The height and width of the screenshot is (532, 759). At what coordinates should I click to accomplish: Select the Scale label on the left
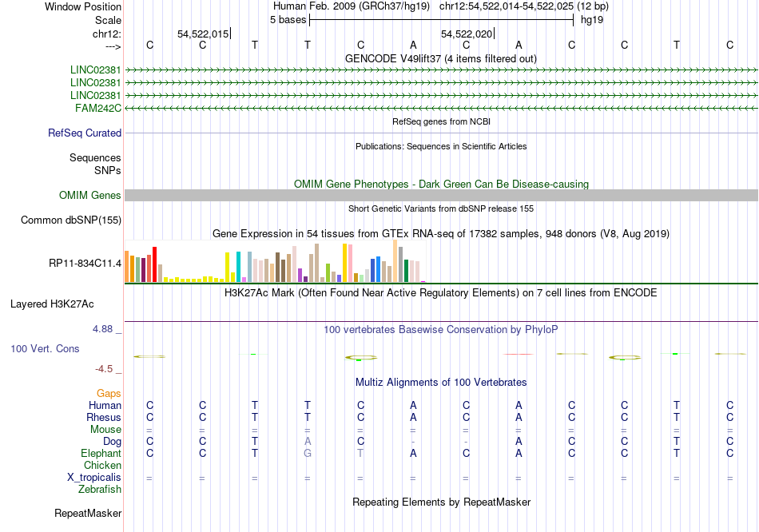pyautogui.click(x=108, y=20)
